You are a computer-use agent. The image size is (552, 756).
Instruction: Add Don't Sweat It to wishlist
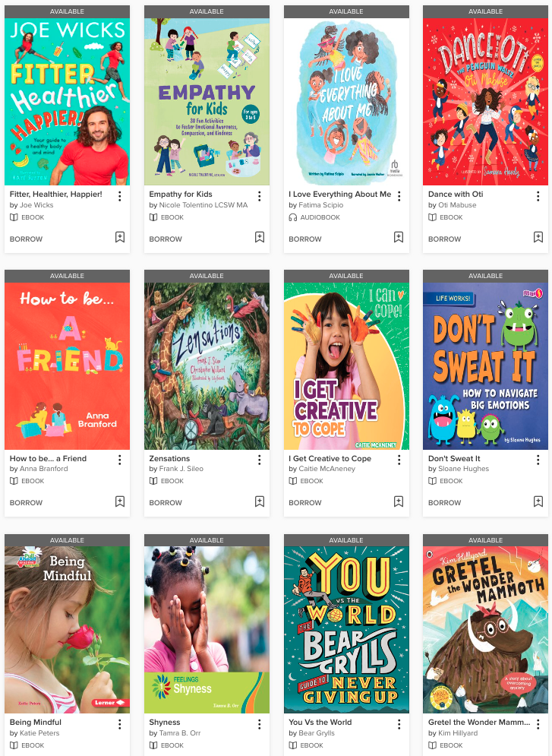pyautogui.click(x=538, y=501)
